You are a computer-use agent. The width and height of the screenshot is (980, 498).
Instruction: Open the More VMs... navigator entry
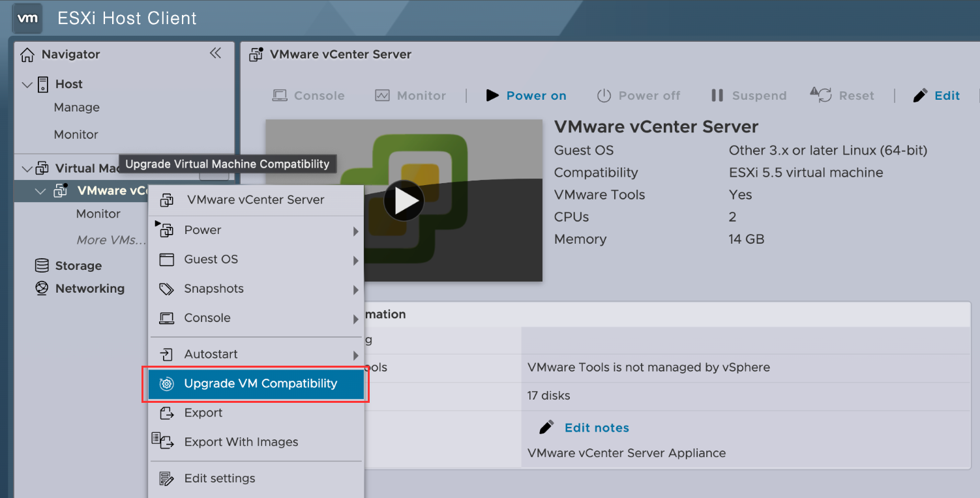111,240
